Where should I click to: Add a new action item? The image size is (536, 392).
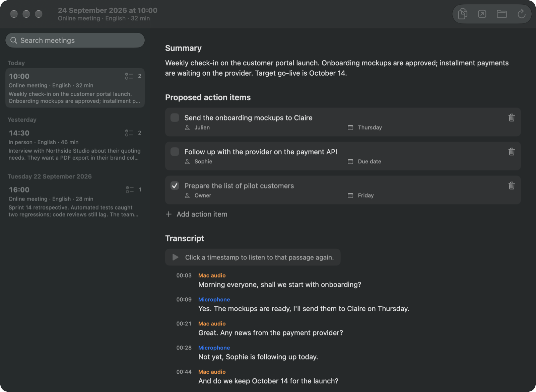[x=197, y=214]
